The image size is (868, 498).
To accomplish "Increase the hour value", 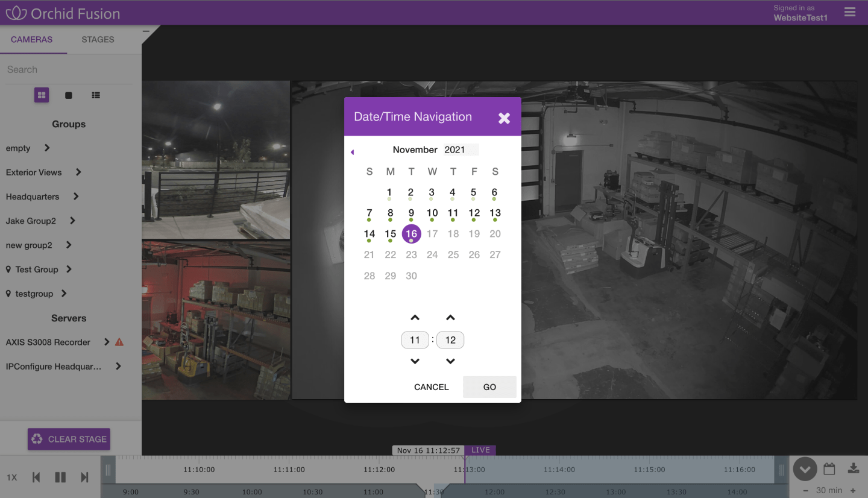I will tap(415, 318).
